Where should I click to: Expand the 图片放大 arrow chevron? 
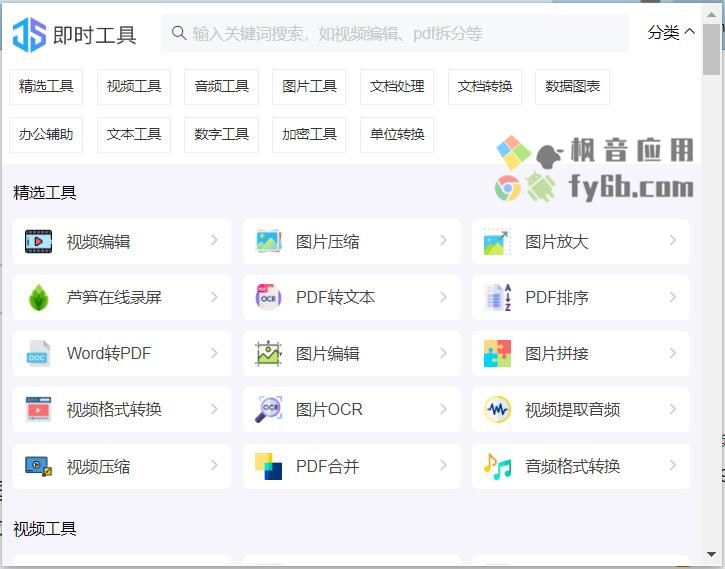point(673,240)
